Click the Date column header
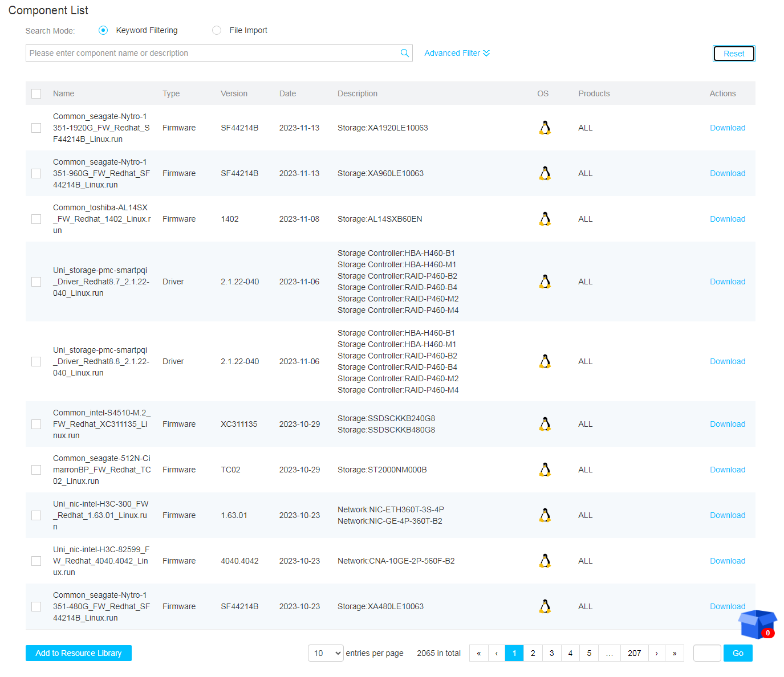784x677 pixels. 287,93
